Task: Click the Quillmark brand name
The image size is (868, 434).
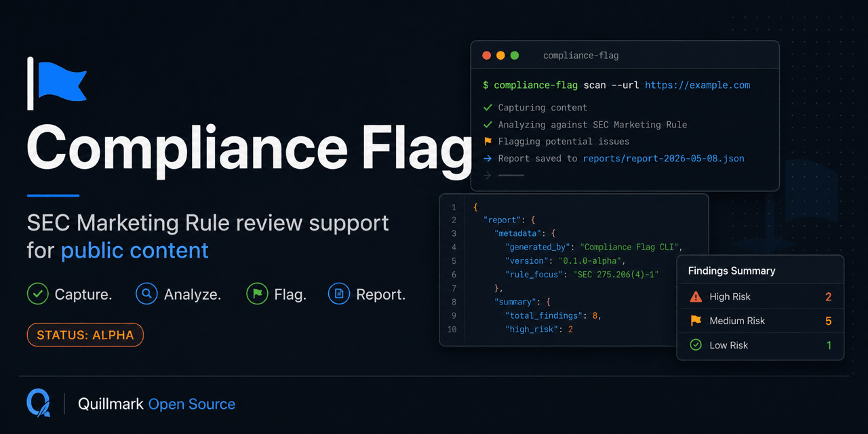Action: [x=111, y=404]
